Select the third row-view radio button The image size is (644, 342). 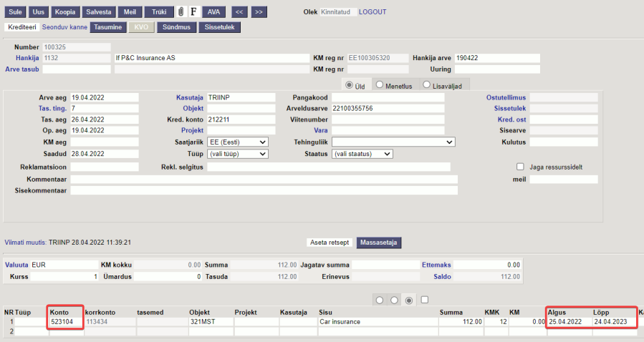(x=408, y=301)
